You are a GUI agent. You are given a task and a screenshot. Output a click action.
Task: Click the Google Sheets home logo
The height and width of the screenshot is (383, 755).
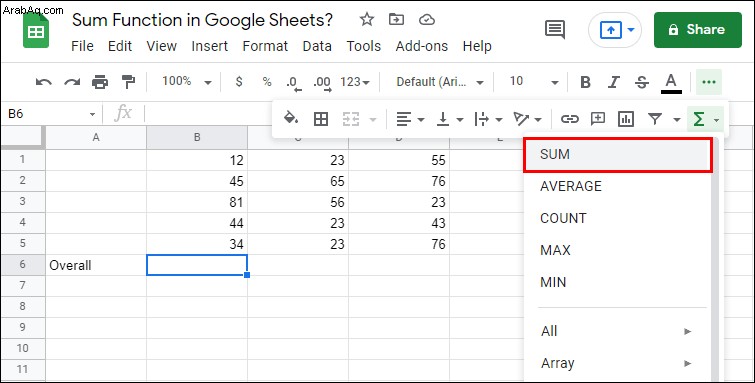click(x=36, y=30)
